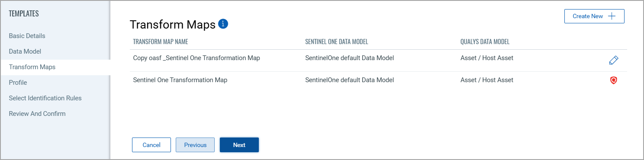Screen dimensions: 644x160
Task: Open the Profile step
Action: (18, 83)
